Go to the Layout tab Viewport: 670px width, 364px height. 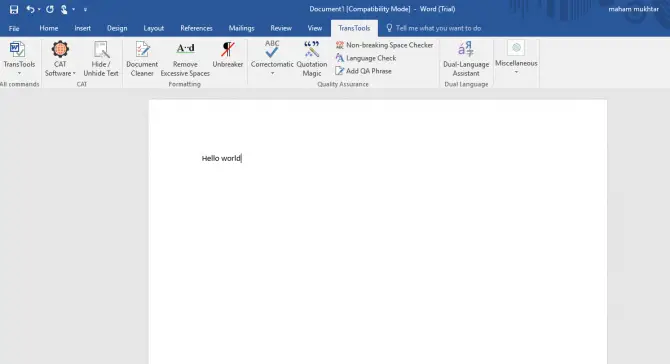(153, 28)
